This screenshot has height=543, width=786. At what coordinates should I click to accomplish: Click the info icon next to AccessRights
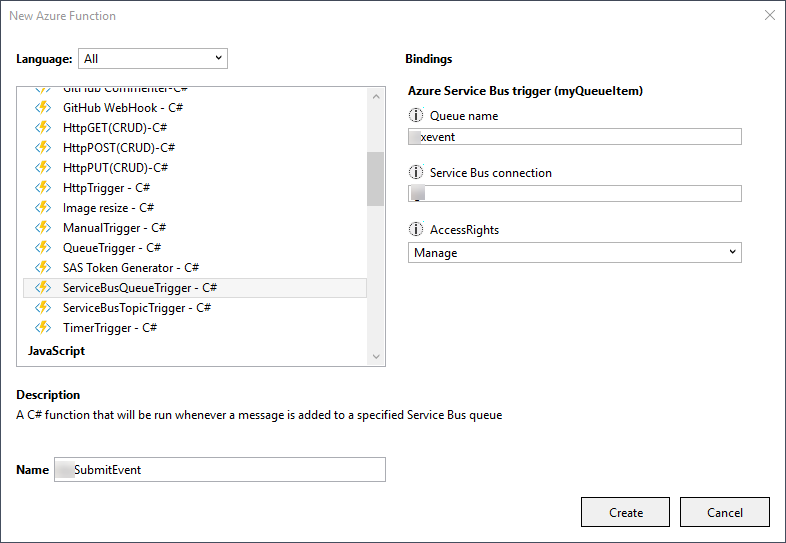point(416,229)
